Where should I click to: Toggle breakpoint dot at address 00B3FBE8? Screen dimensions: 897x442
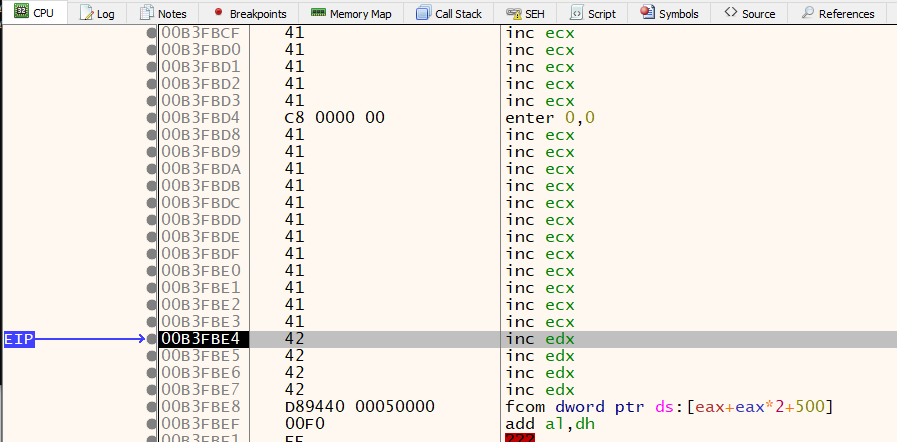tap(152, 407)
